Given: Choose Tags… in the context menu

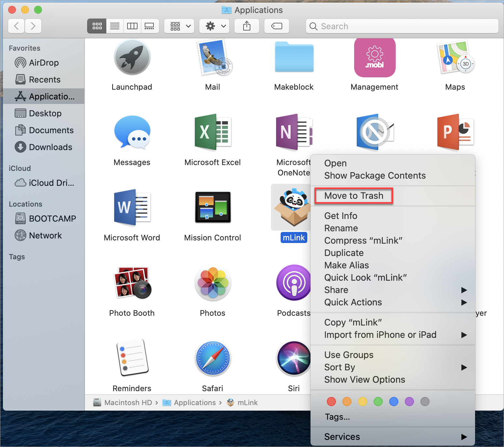Looking at the screenshot, I should (393, 417).
